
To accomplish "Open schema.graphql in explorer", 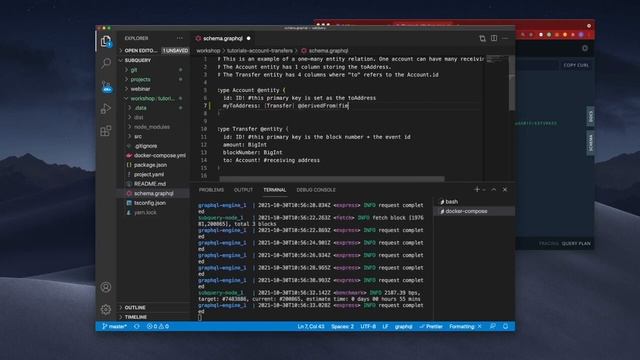I will [153, 193].
